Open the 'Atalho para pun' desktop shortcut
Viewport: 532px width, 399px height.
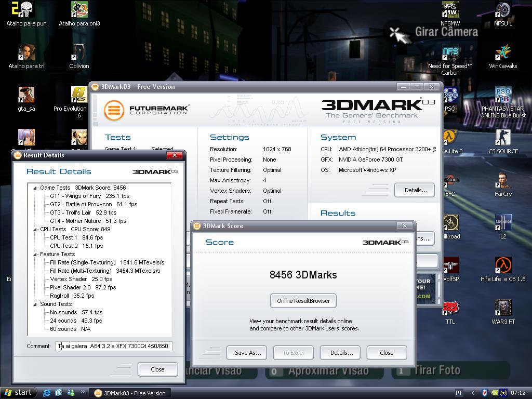(26, 14)
